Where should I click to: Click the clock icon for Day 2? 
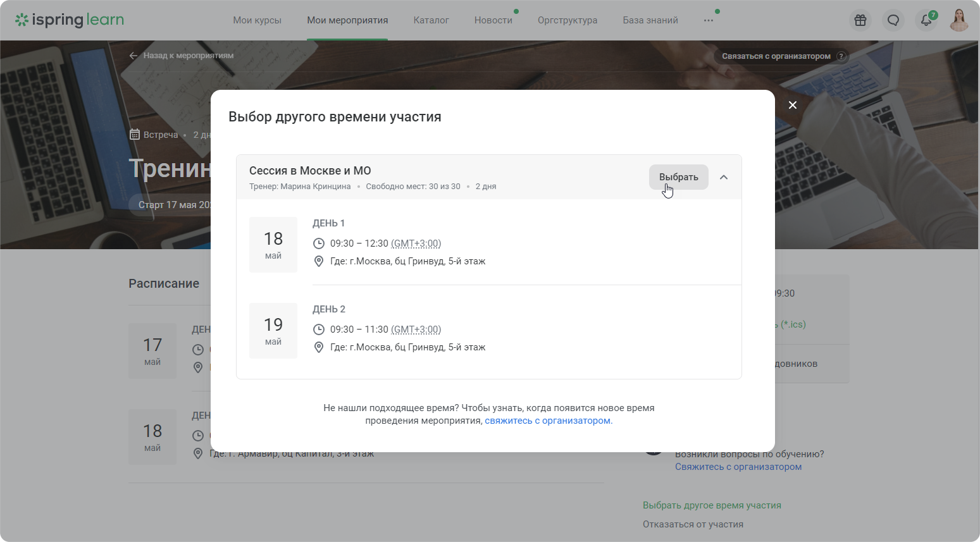(319, 330)
